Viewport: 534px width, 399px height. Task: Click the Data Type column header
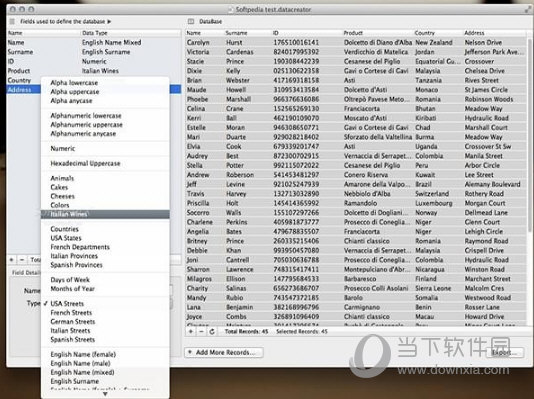(x=130, y=33)
